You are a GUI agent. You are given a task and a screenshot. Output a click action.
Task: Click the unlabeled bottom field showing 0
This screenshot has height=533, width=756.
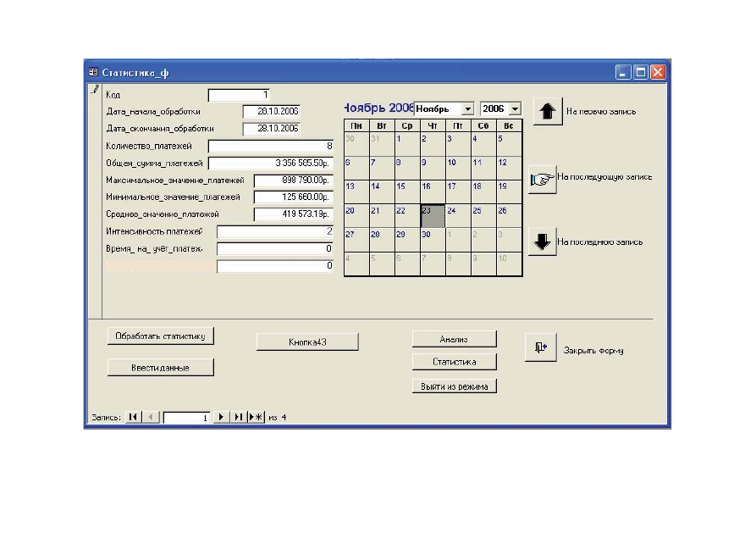click(x=275, y=266)
